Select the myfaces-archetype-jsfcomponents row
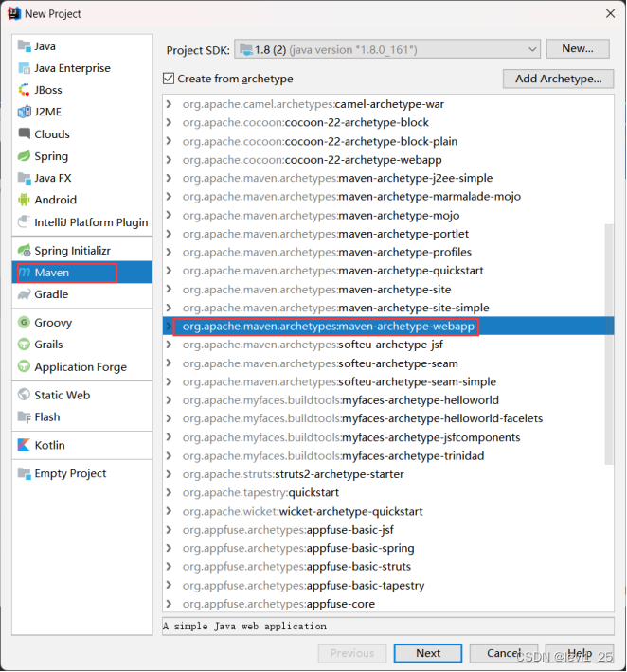Image resolution: width=627 pixels, height=672 pixels. 388,437
